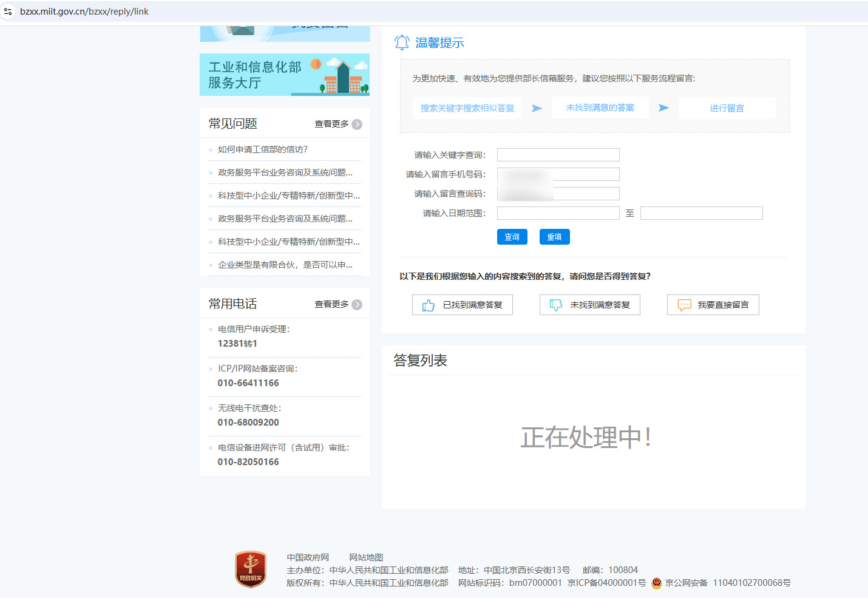868x598 pixels.
Task: Click the bell icon beside 温馨提示
Action: click(402, 42)
